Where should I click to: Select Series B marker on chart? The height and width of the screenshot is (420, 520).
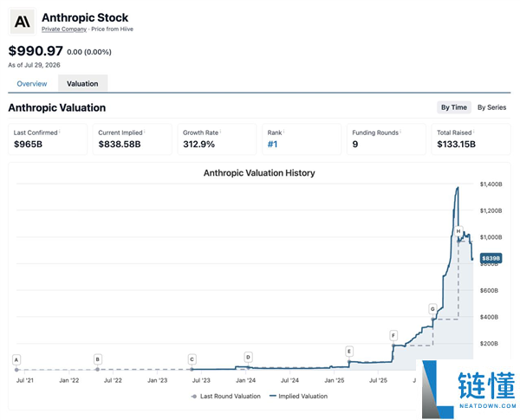pos(97,359)
